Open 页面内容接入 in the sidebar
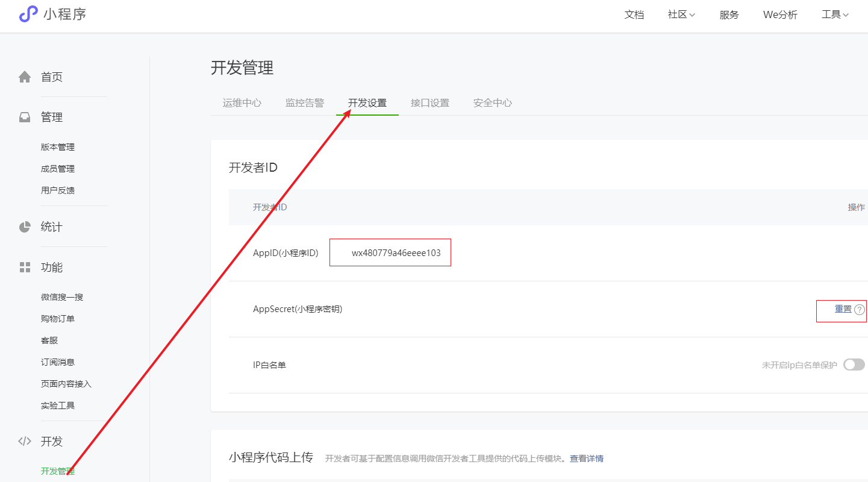868x482 pixels. 66,384
